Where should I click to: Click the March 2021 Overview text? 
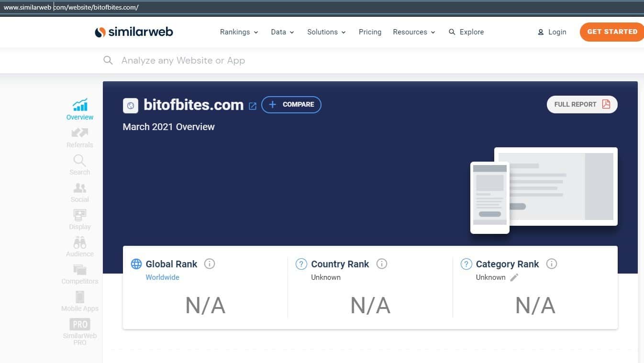point(169,127)
